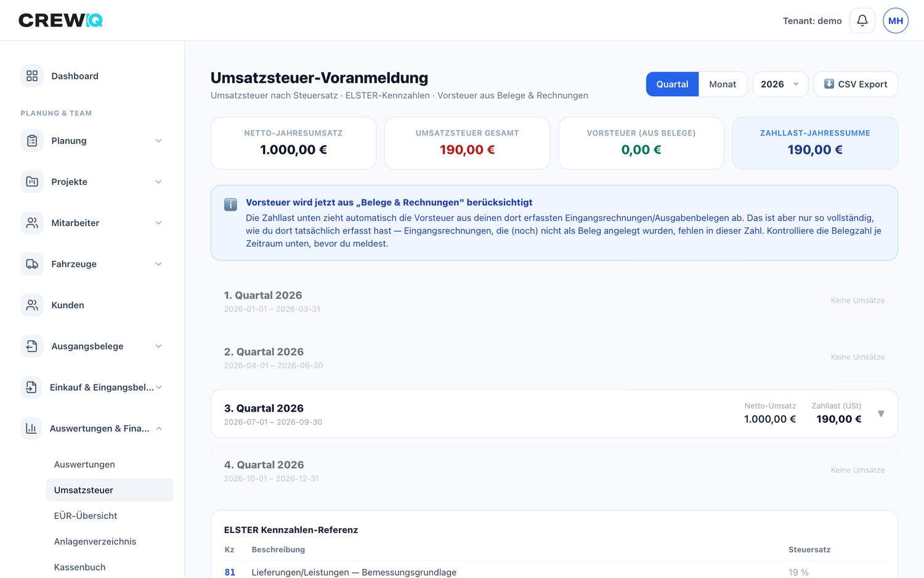This screenshot has width=924, height=578.
Task: Click the Dashboard grid icon
Action: [32, 76]
